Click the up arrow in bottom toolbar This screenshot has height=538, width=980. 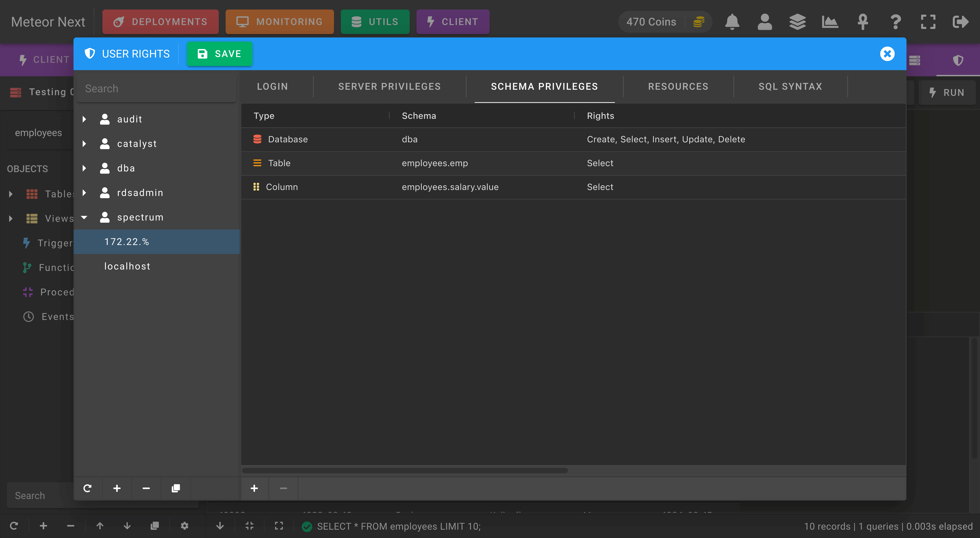tap(100, 526)
